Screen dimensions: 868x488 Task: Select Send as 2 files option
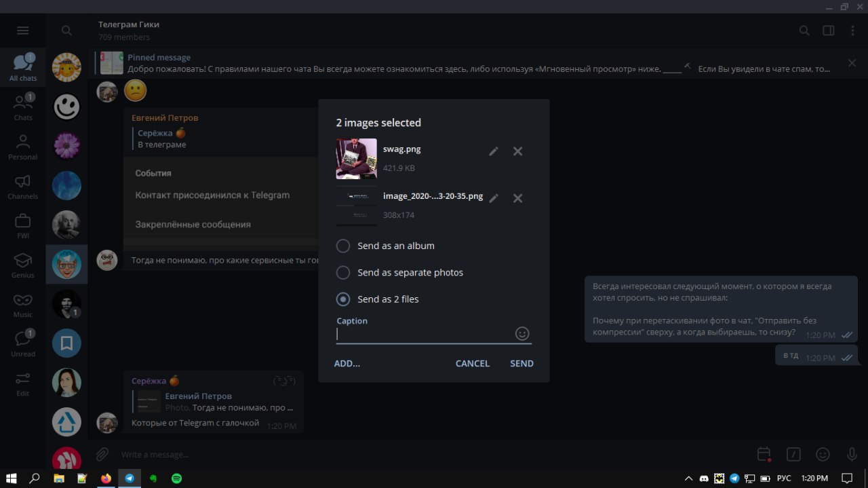(378, 299)
